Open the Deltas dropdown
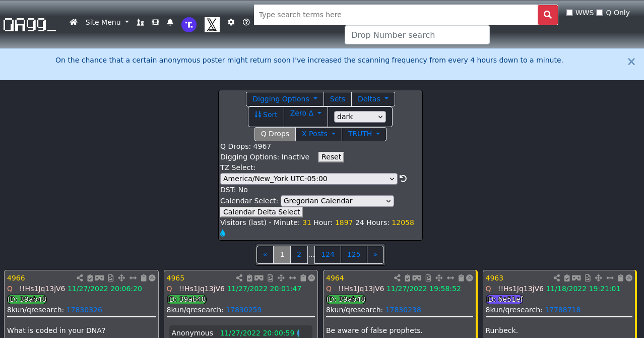Image resolution: width=644 pixels, height=338 pixels. [373, 99]
